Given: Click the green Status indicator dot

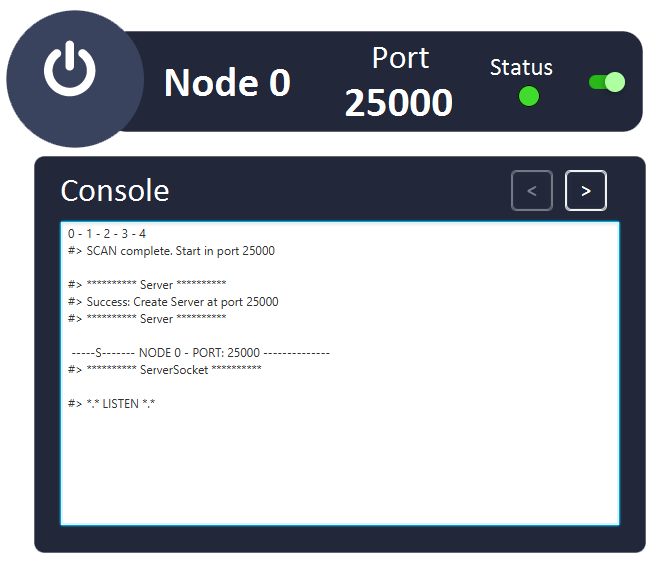Looking at the screenshot, I should [x=529, y=96].
